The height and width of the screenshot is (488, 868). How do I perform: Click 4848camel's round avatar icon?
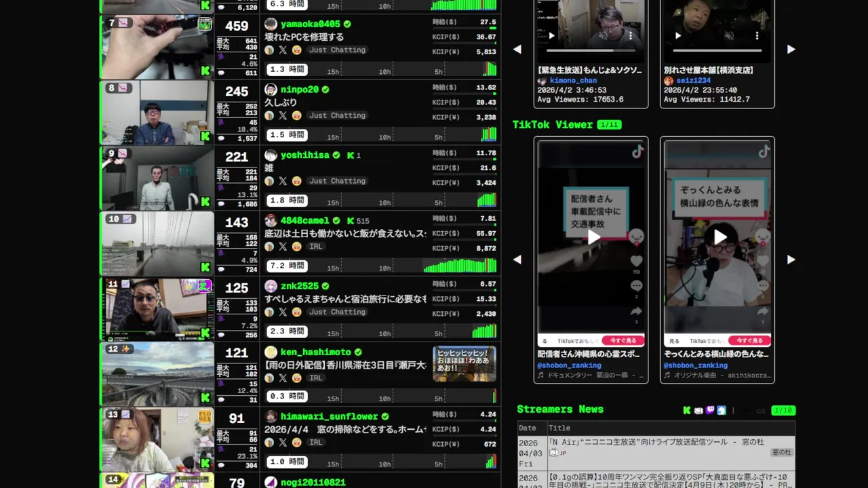271,221
